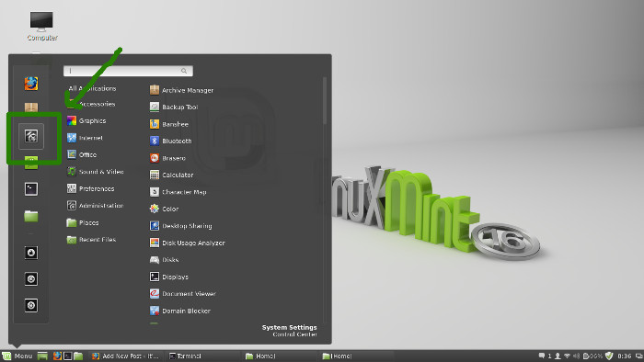
Task: Click the application list scrollbar
Action: [x=325, y=100]
